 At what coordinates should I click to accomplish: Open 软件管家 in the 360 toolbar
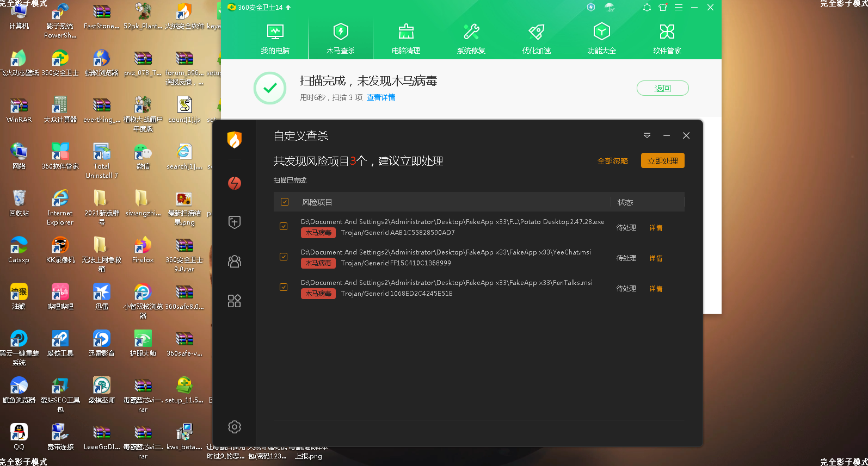tap(667, 39)
